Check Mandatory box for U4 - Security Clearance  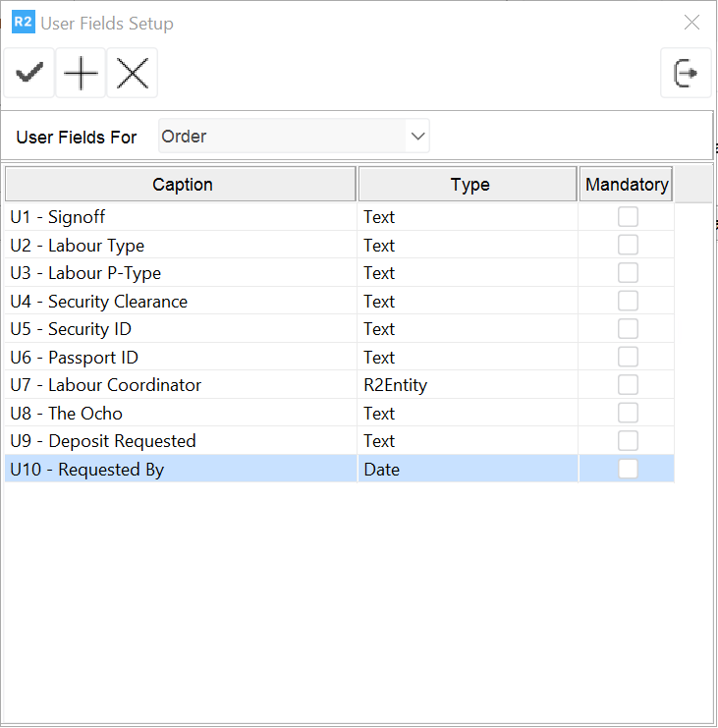click(x=628, y=302)
